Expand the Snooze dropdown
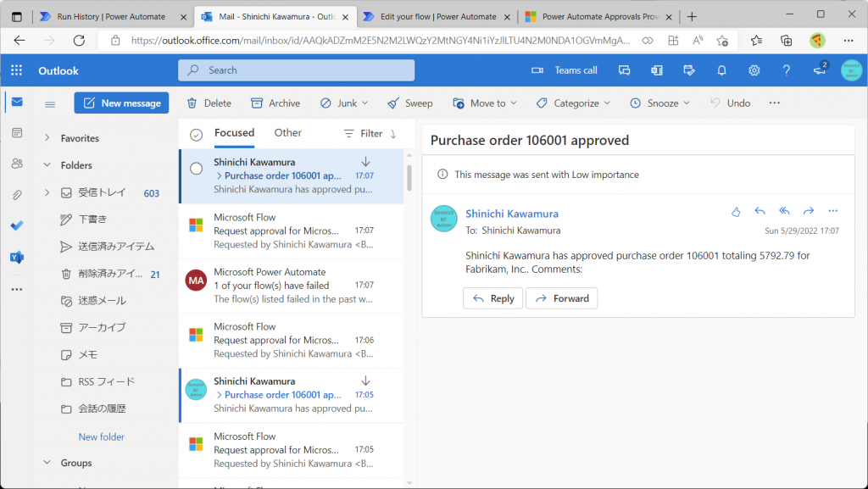 [x=687, y=103]
